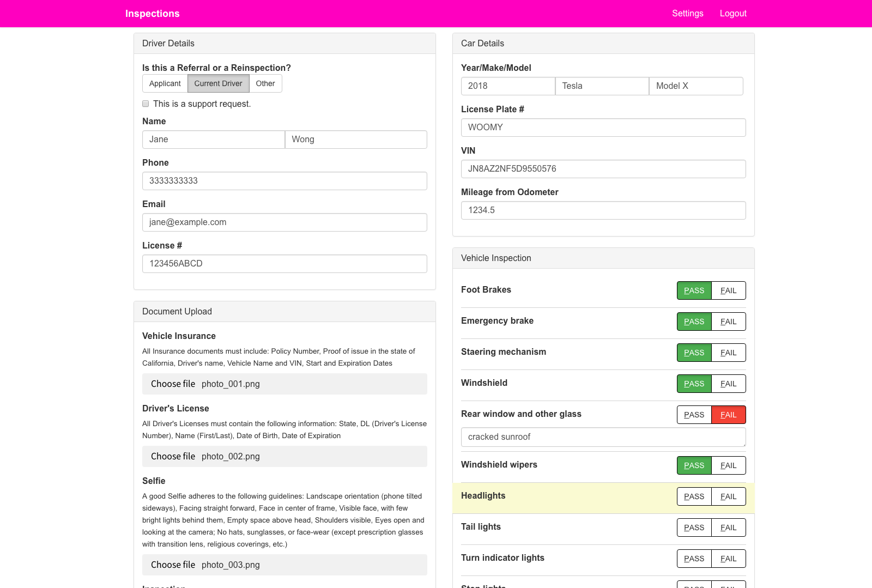The image size is (872, 588).
Task: Set Turn indicator lights to PASS
Action: [x=694, y=559]
